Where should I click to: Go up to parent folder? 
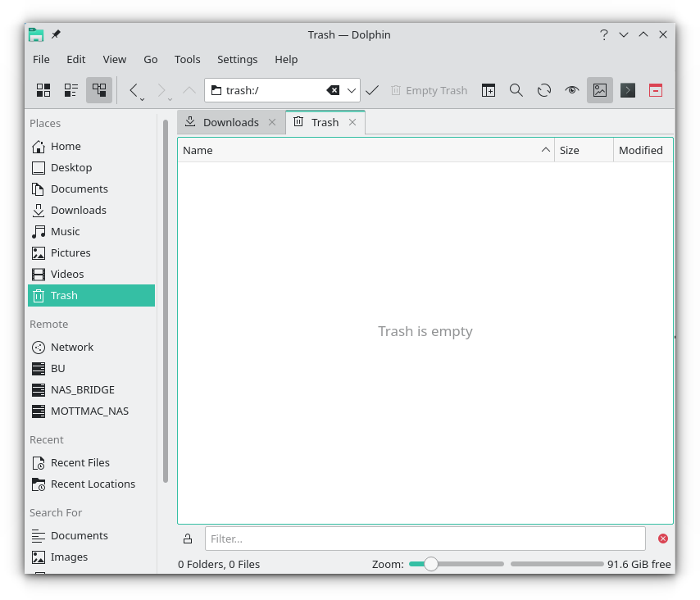pos(189,90)
